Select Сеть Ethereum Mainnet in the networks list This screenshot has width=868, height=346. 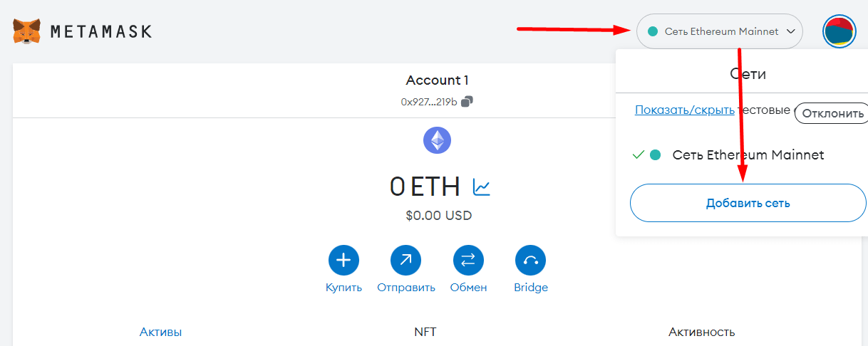coord(748,154)
